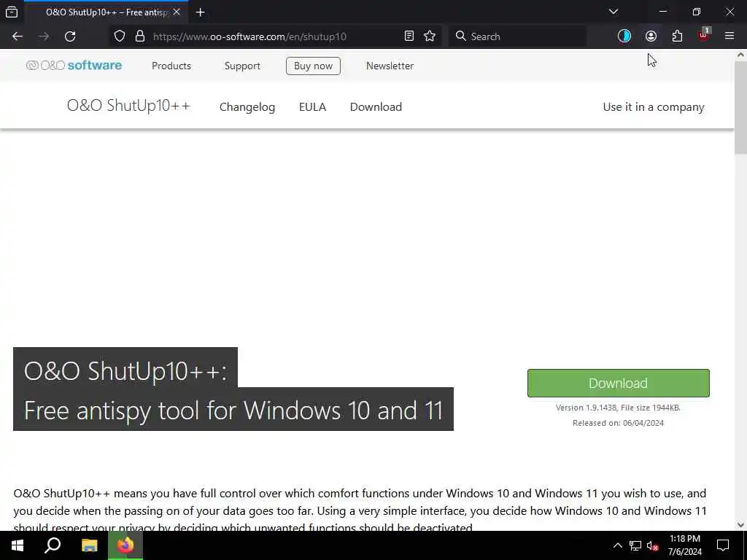Open the muted volume tray icon
747x560 pixels.
click(x=653, y=545)
